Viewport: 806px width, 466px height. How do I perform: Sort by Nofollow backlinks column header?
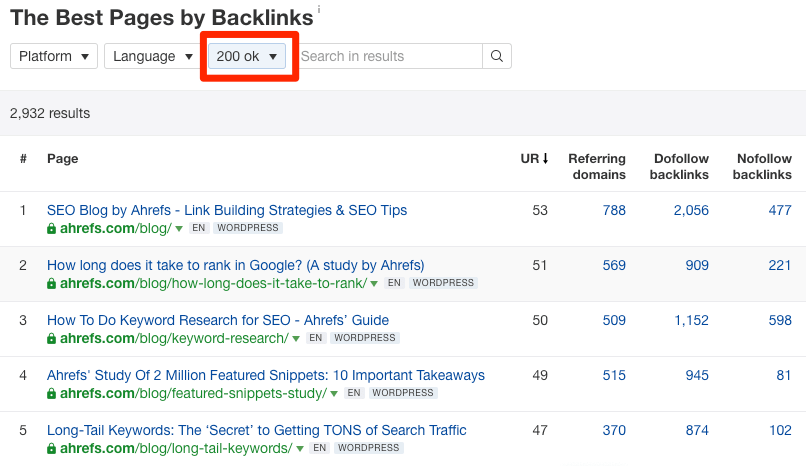(762, 166)
